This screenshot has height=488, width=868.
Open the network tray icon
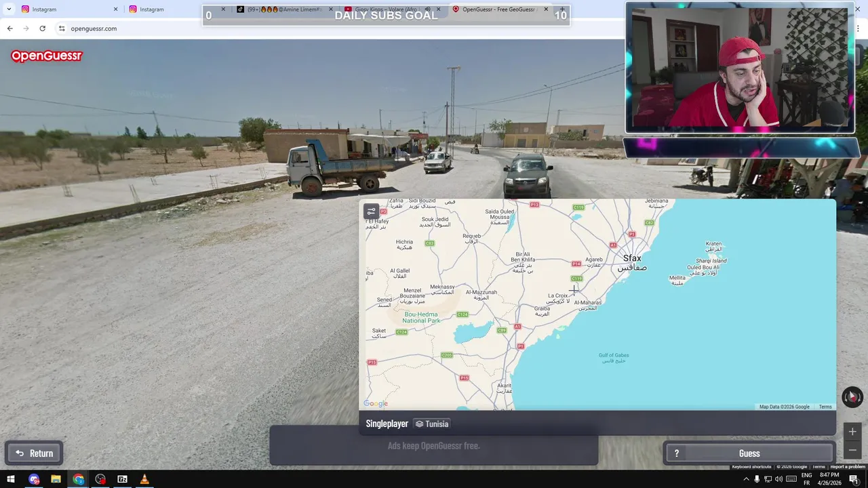tap(768, 479)
